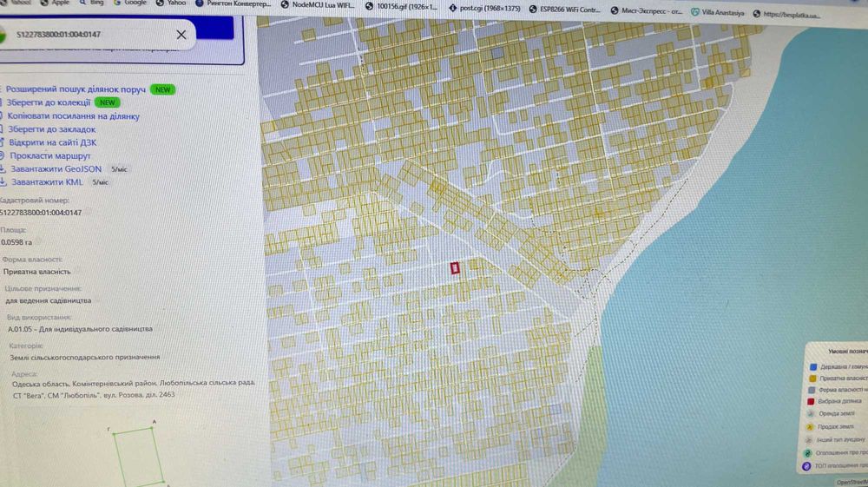Click the red 'Вибрана ділянка' legend swatch

tap(811, 401)
